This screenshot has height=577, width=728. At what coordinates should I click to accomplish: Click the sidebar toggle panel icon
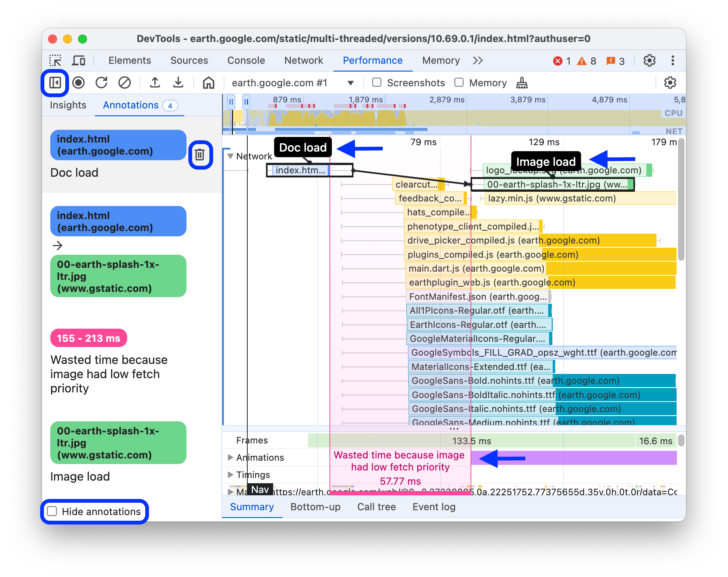56,83
